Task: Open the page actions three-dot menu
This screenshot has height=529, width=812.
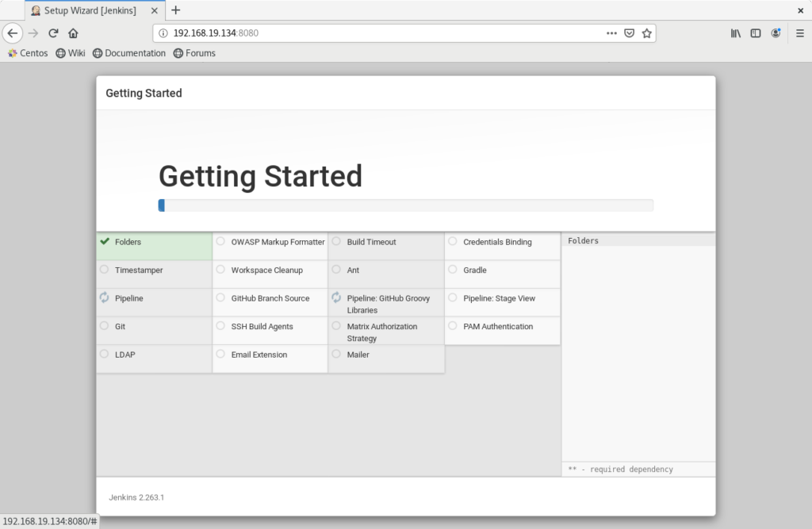Action: [611, 33]
